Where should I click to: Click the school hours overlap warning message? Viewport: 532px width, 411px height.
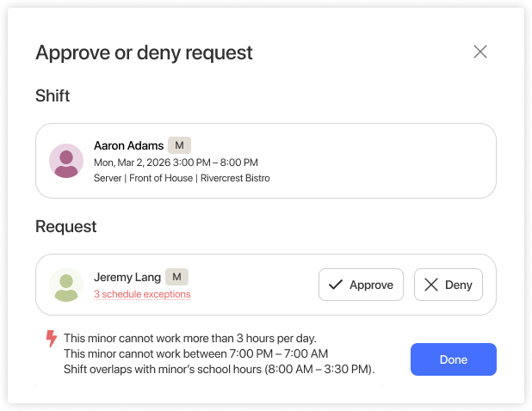pos(220,369)
